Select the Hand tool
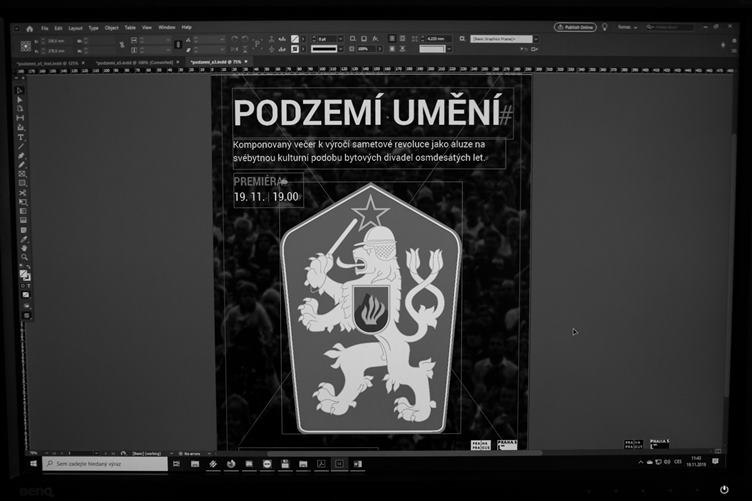 point(24,248)
